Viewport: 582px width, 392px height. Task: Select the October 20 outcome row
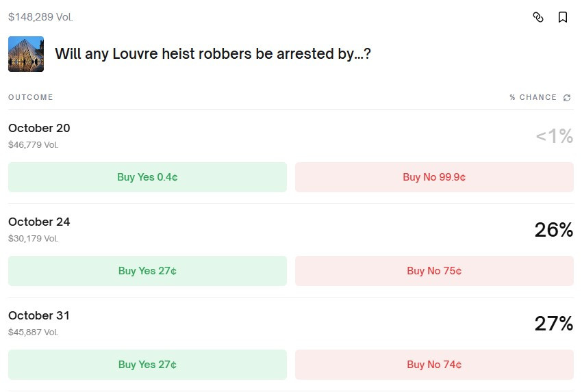pyautogui.click(x=39, y=128)
